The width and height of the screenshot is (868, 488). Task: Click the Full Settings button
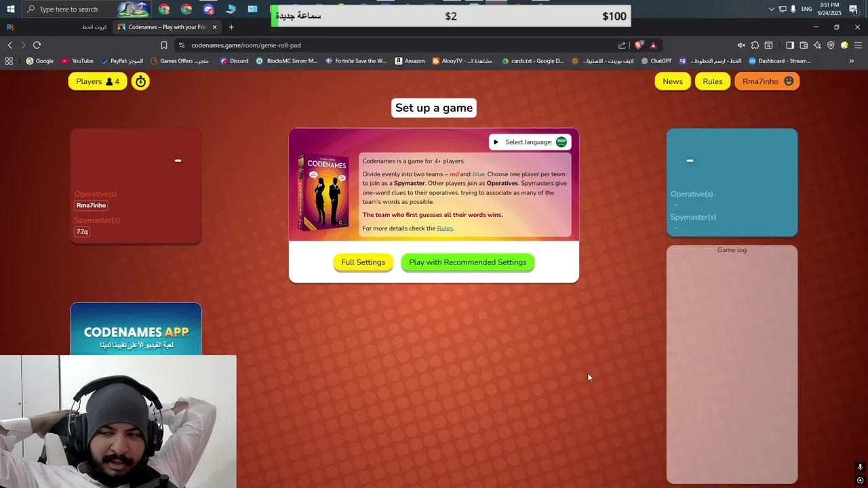point(363,262)
